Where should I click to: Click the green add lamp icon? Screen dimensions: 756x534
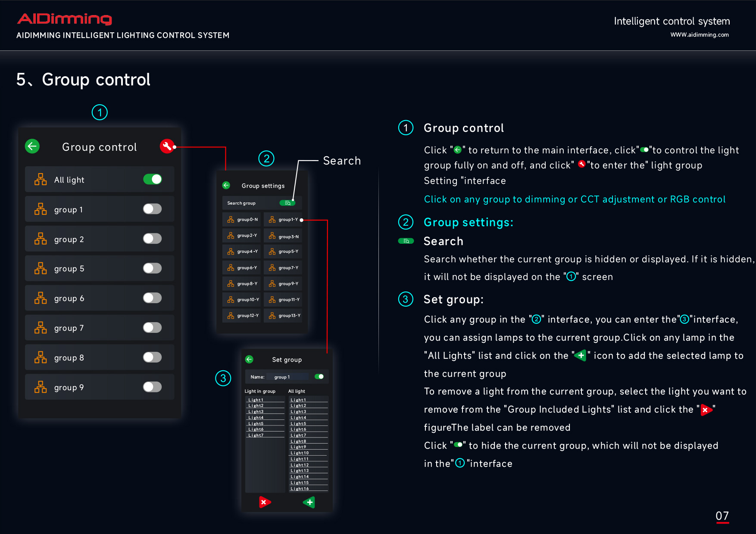pyautogui.click(x=309, y=502)
